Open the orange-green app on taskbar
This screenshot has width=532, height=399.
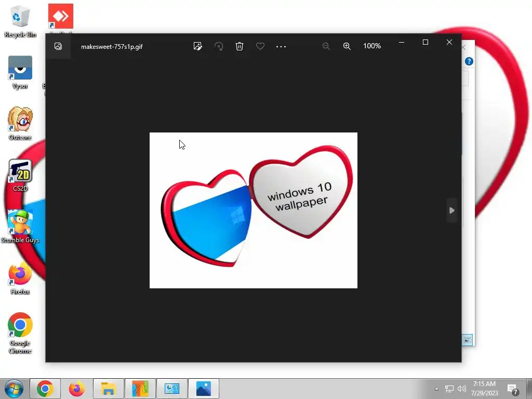[x=140, y=389]
